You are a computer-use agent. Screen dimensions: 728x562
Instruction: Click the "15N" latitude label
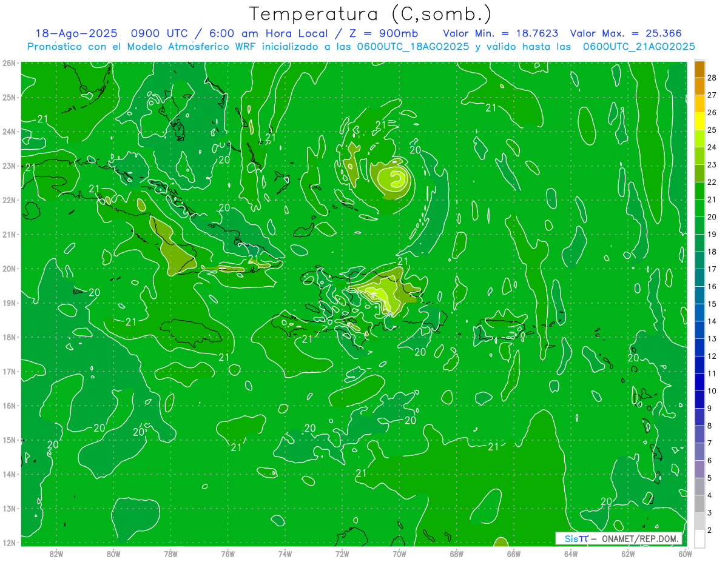tap(9, 440)
